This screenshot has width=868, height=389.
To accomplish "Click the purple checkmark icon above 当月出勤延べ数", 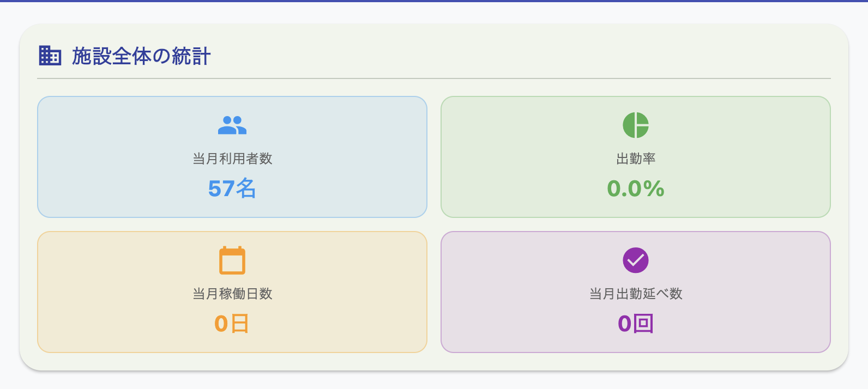I will 635,260.
